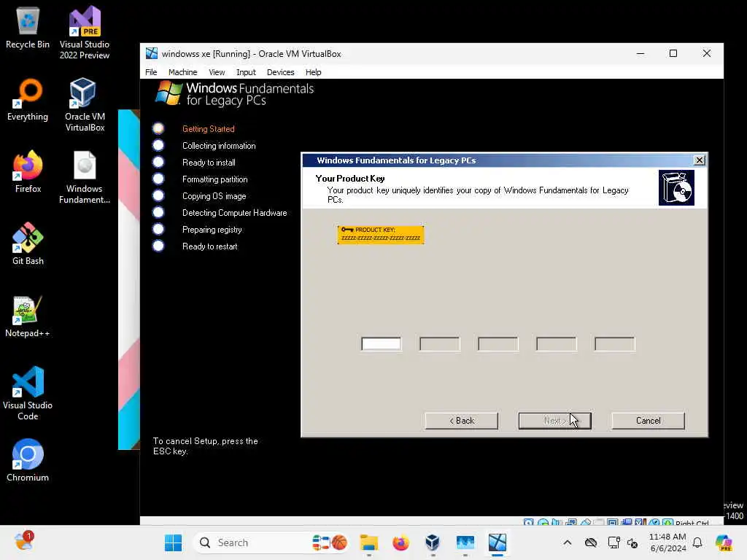Click the Preparing registry step label
This screenshot has width=747, height=560.
coord(212,230)
